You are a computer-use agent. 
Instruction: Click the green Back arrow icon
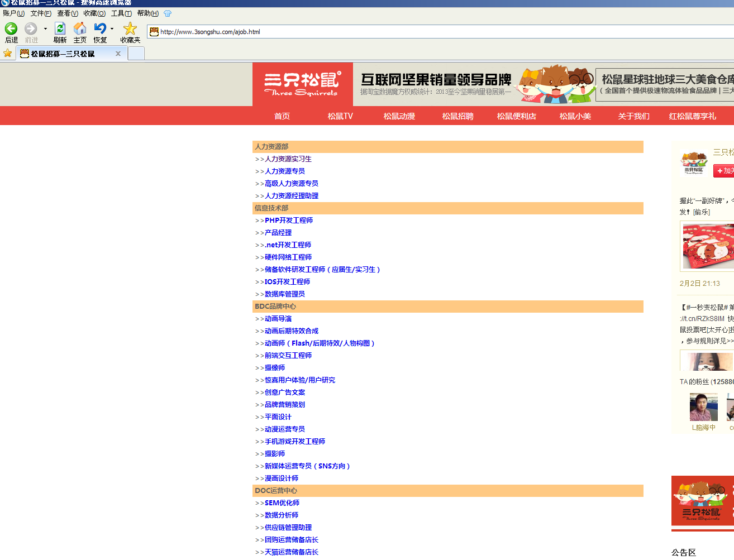click(x=11, y=28)
